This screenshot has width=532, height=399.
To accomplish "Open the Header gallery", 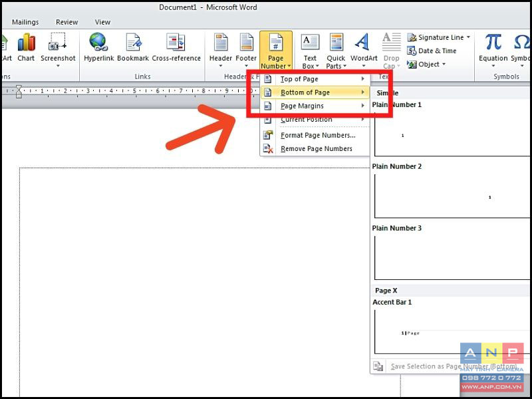I will [221, 51].
